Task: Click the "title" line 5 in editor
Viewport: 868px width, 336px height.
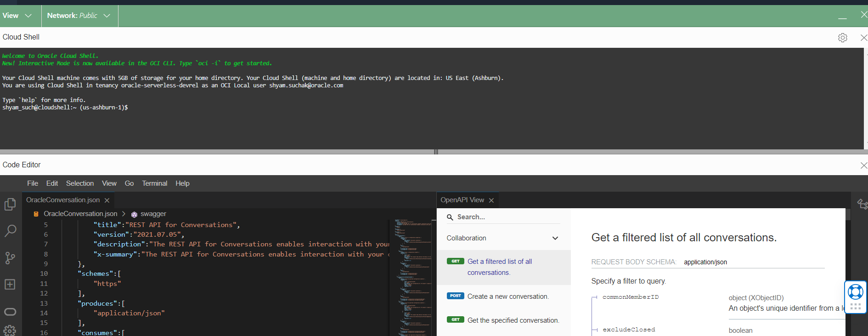Action: tap(166, 225)
